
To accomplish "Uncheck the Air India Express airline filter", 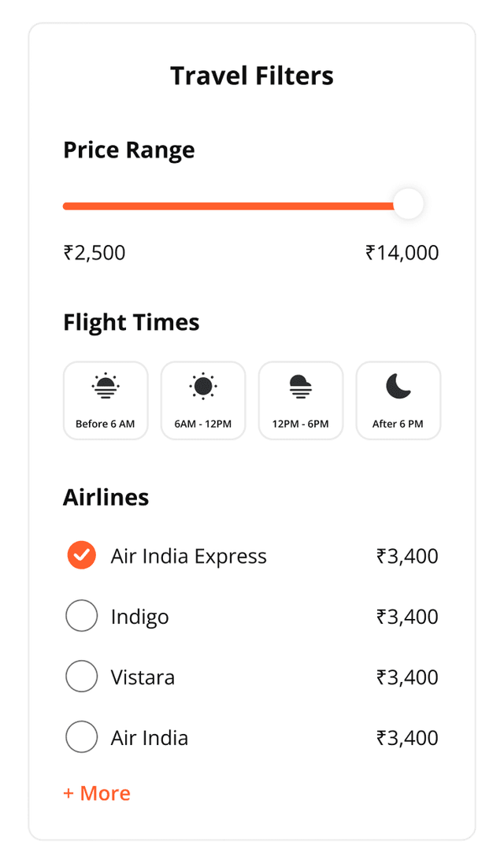I will click(x=82, y=555).
